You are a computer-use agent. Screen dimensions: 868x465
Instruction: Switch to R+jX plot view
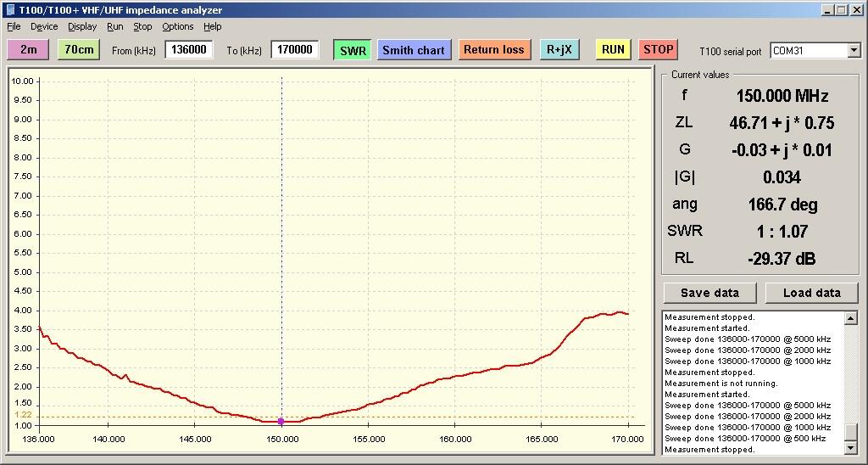[x=559, y=49]
